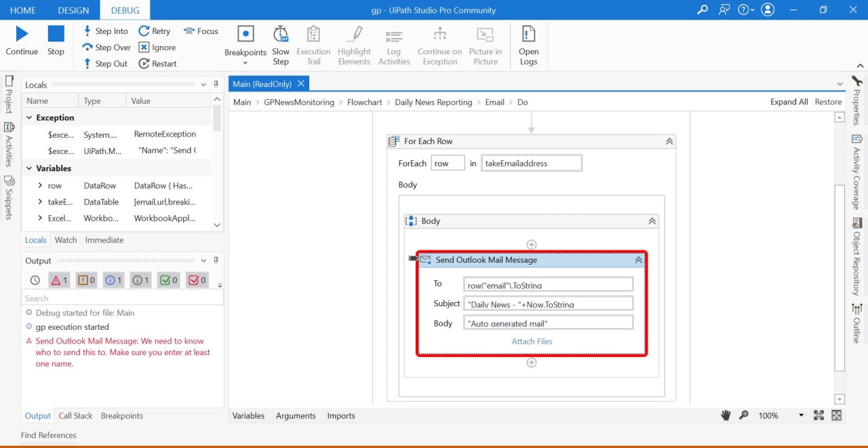Image resolution: width=868 pixels, height=448 pixels.
Task: Open the feedback icon in title bar
Action: 724,10
